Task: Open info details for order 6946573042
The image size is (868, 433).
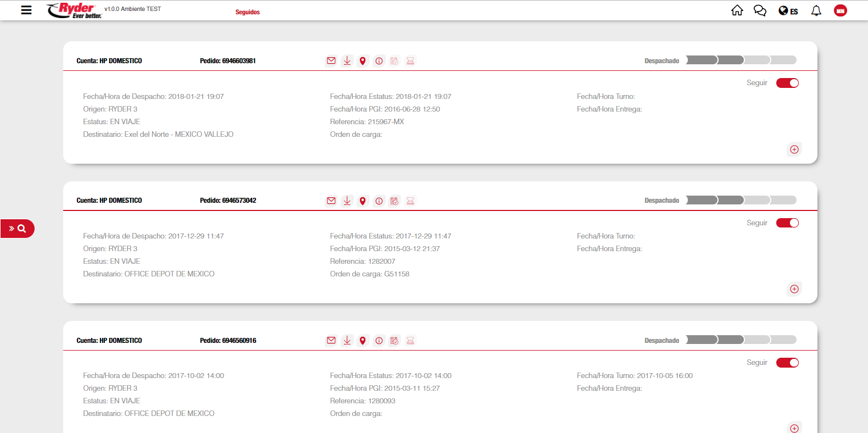Action: coord(379,201)
